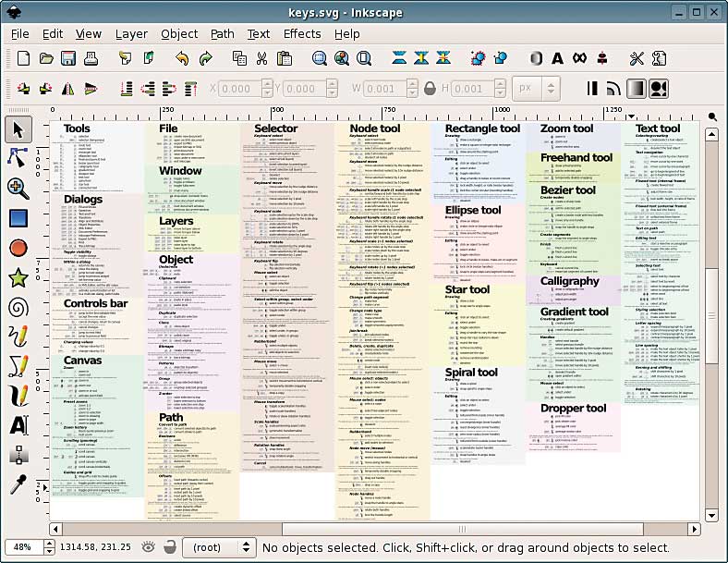Image resolution: width=728 pixels, height=563 pixels.
Task: Select the Text tool
Action: point(18,425)
